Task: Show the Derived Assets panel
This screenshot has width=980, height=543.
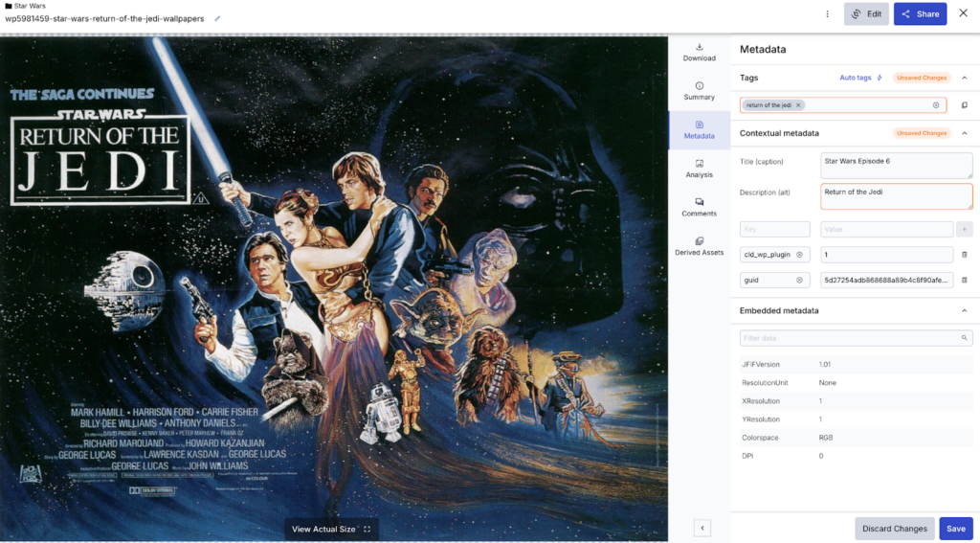Action: pyautogui.click(x=699, y=246)
